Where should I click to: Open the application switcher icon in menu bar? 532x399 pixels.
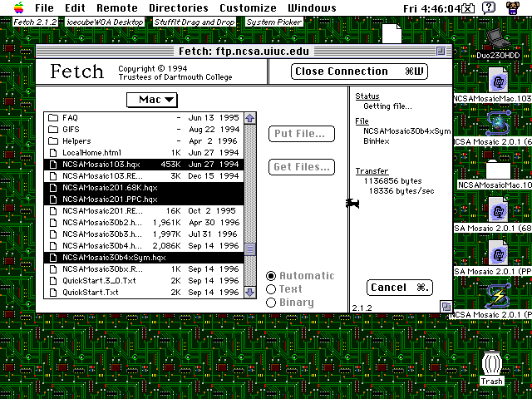click(513, 7)
